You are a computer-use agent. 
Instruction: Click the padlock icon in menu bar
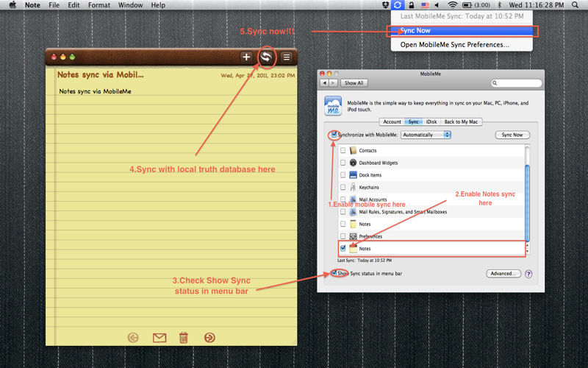pyautogui.click(x=412, y=5)
